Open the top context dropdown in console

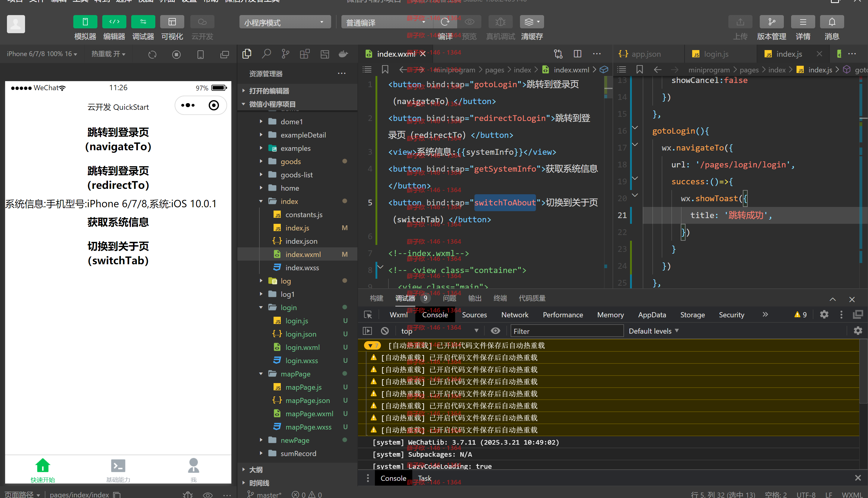click(x=440, y=331)
